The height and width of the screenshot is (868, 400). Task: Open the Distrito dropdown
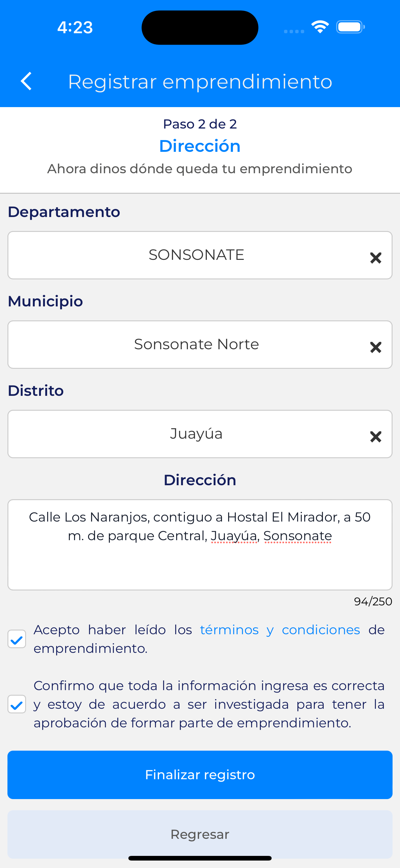pyautogui.click(x=196, y=434)
